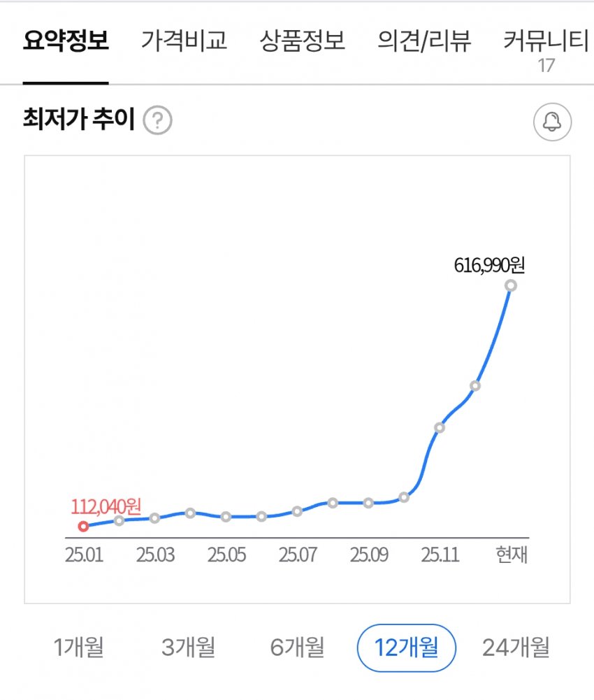Viewport: 594px width, 700px height.
Task: Click the question mark help icon
Action: pos(157,122)
